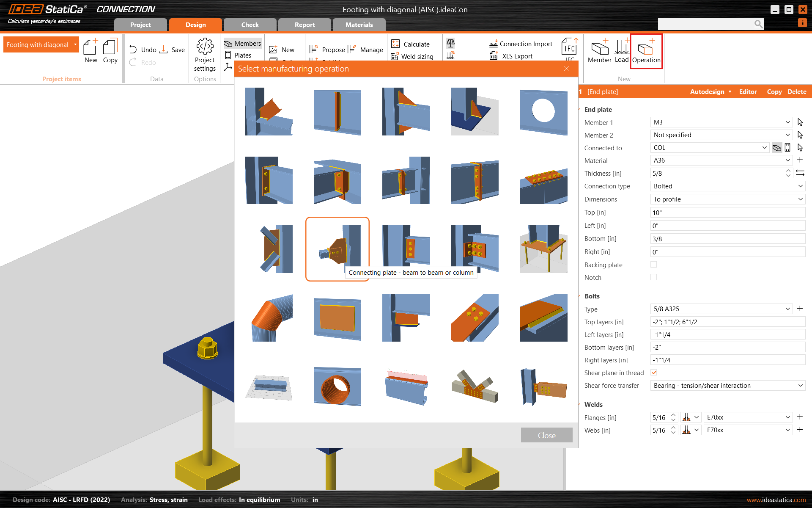Open the Report tab
812x508 pixels.
[304, 25]
